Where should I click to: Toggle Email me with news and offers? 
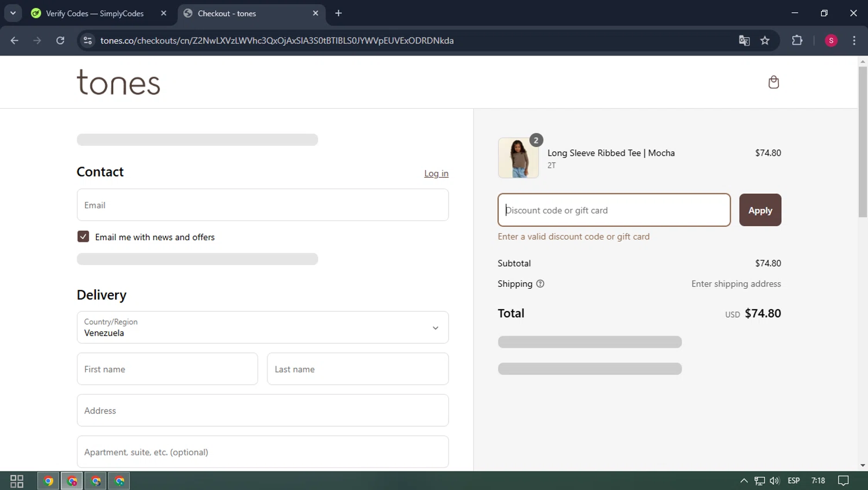point(83,237)
